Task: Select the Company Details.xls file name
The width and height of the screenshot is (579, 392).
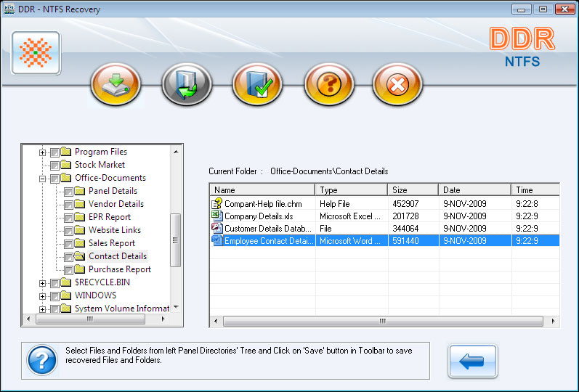Action: coord(259,216)
